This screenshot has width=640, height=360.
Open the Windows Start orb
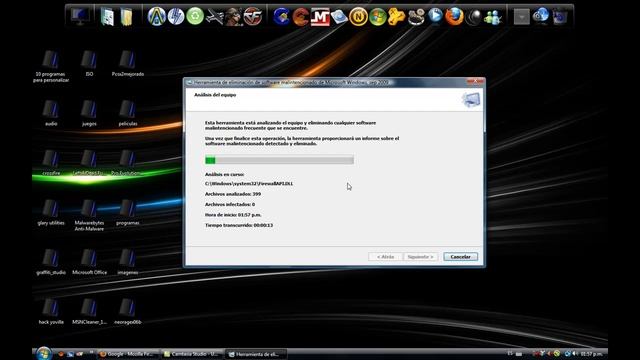[x=44, y=353]
